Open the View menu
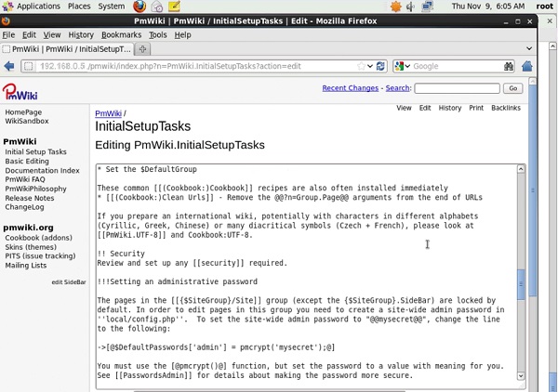The height and width of the screenshot is (392, 558). point(52,34)
